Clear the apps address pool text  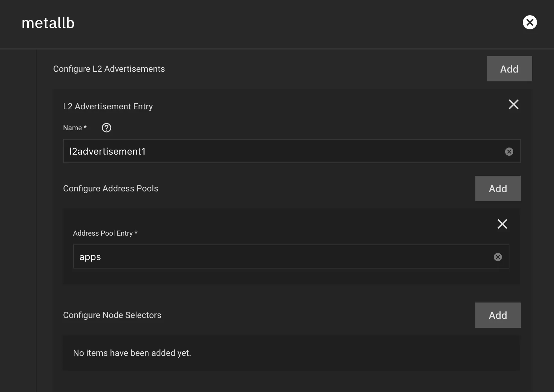tap(497, 257)
